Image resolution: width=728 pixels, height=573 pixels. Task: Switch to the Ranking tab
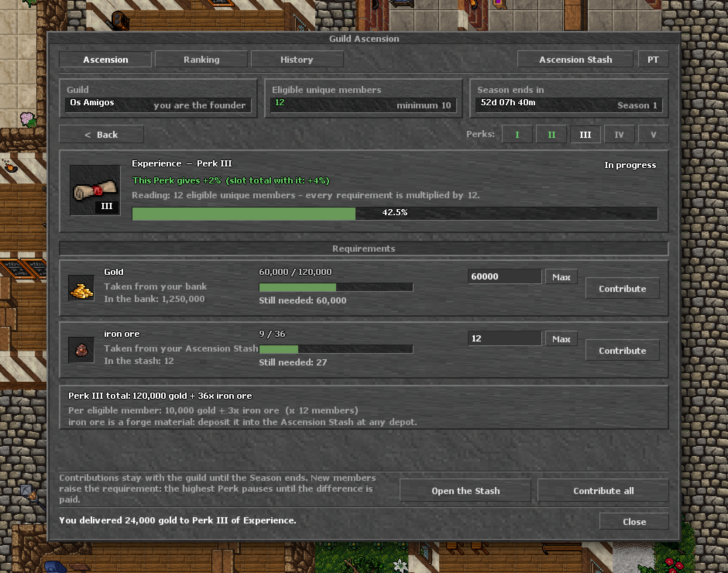[x=201, y=60]
